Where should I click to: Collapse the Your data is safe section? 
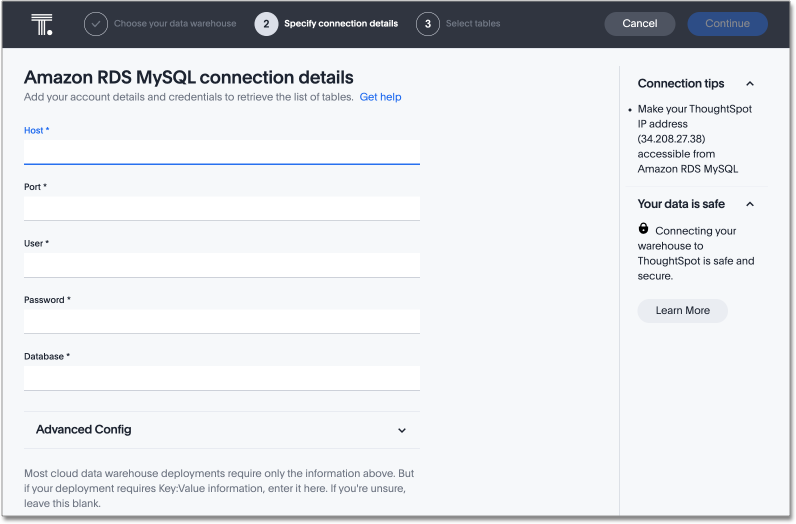[750, 204]
